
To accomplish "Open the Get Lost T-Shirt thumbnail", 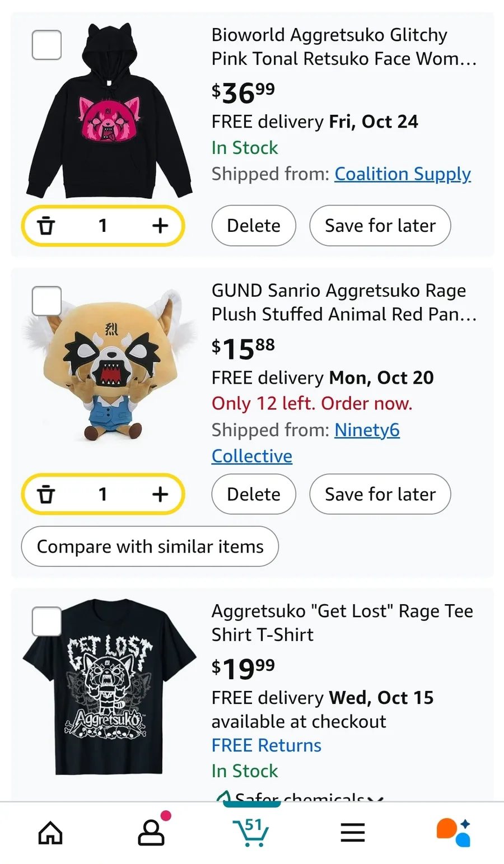I will (109, 687).
